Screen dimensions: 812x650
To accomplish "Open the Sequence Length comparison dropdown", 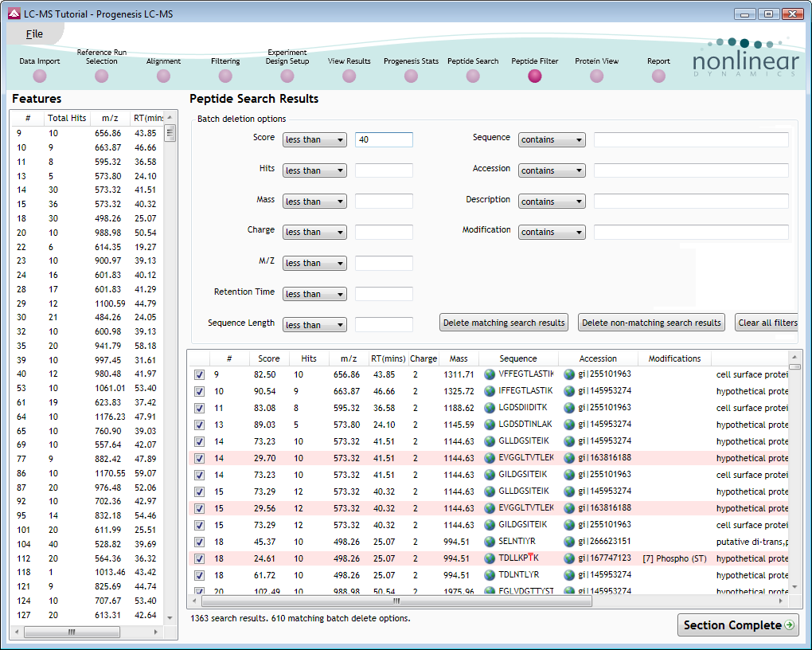I will [314, 325].
